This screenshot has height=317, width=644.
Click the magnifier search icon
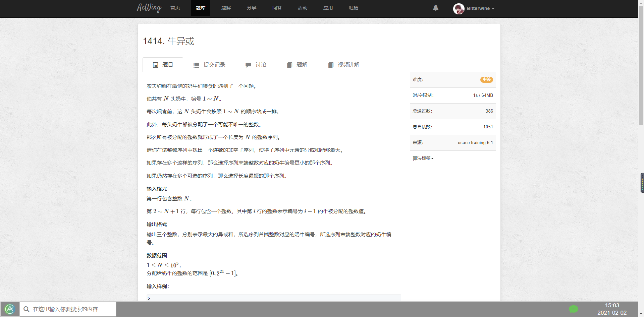pos(26,309)
